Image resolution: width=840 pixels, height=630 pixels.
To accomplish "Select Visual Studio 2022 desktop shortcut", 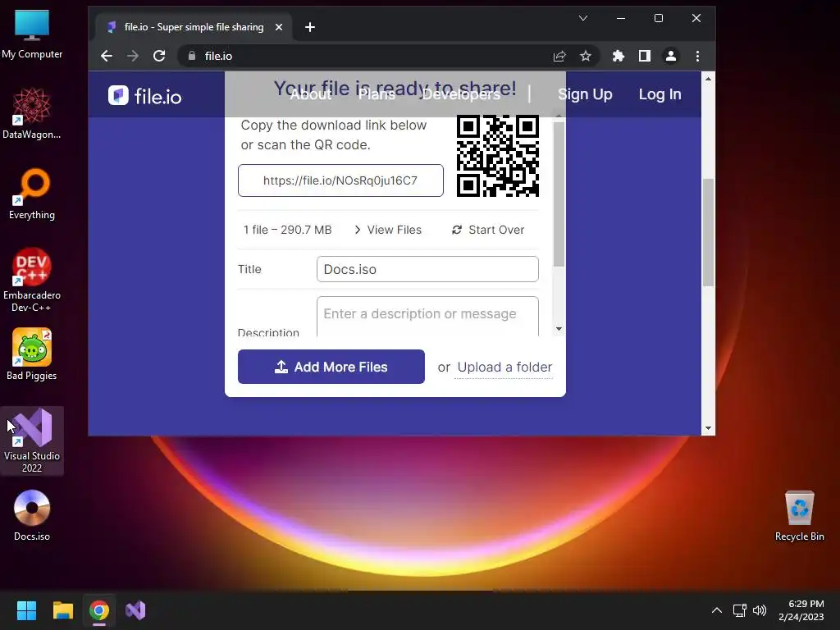I will click(x=32, y=441).
